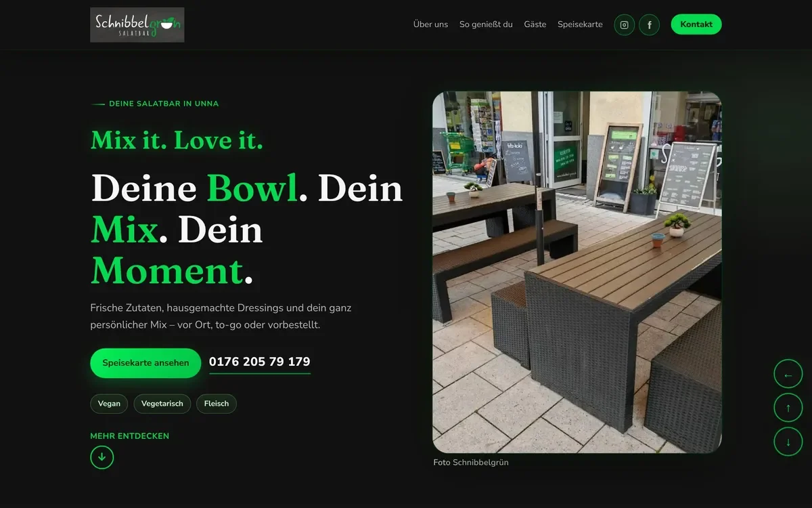
Task: Click the Foto Schnibbelgrün caption
Action: tap(471, 463)
